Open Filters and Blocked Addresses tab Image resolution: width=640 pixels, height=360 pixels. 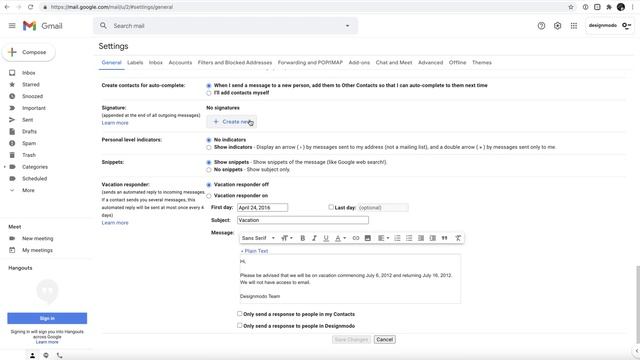235,62
